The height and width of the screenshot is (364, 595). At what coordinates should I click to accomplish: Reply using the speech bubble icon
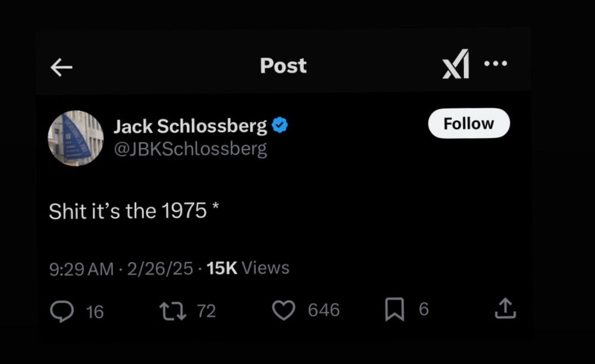[61, 310]
